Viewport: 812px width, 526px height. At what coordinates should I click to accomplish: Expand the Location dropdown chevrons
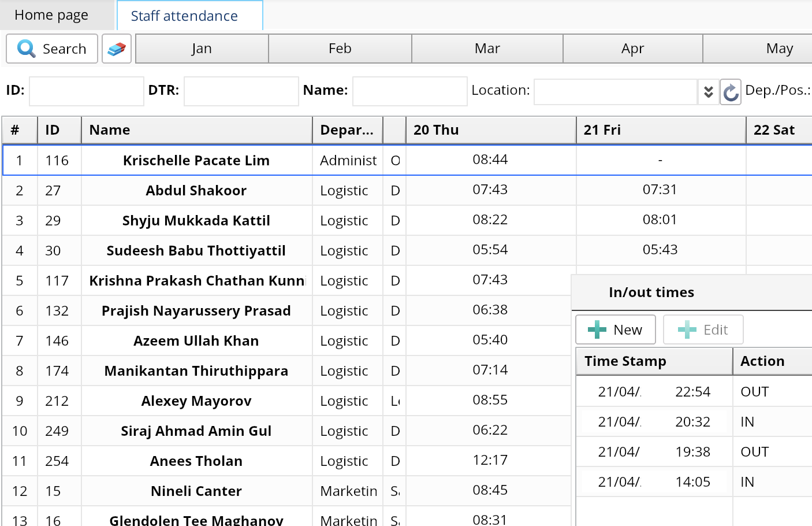pos(707,91)
